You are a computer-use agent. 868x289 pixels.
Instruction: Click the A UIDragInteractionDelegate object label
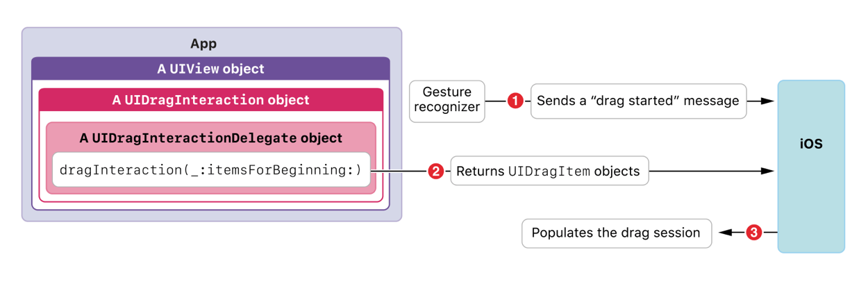pyautogui.click(x=211, y=138)
